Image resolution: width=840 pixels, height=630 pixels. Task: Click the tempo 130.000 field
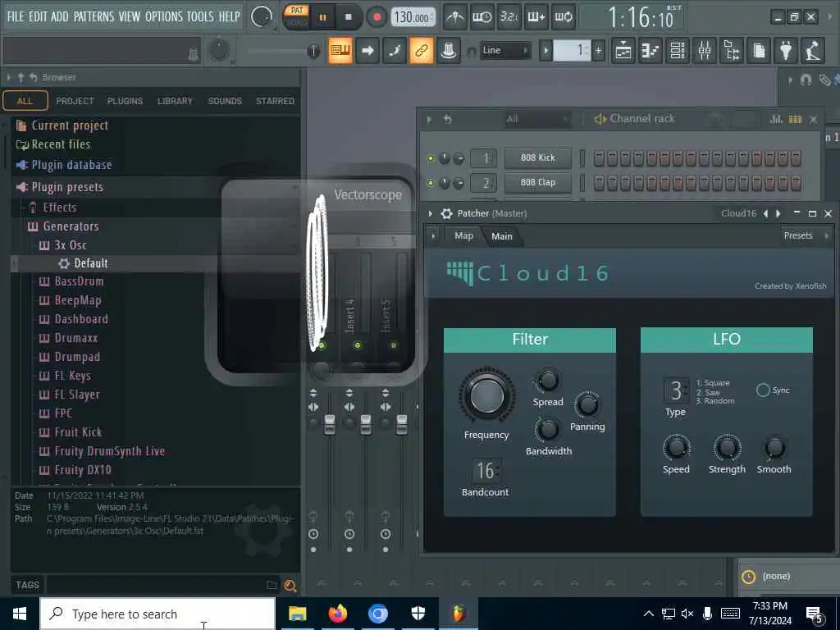(x=412, y=17)
